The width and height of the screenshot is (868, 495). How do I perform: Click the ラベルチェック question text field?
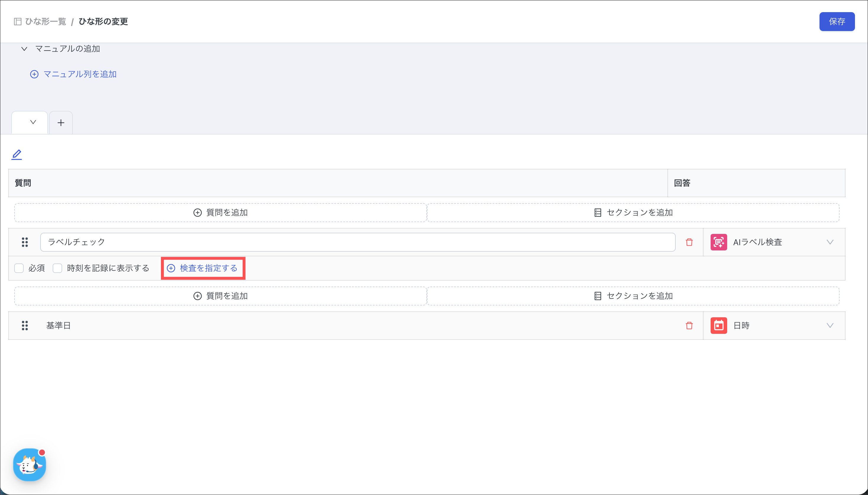click(357, 242)
